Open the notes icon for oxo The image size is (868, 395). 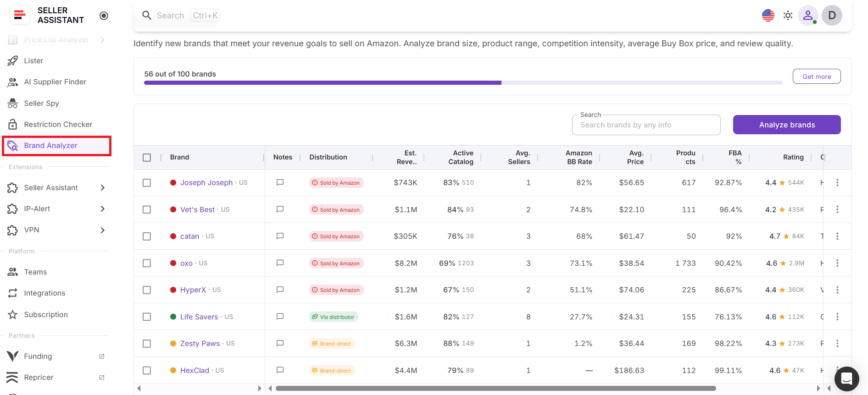(280, 263)
